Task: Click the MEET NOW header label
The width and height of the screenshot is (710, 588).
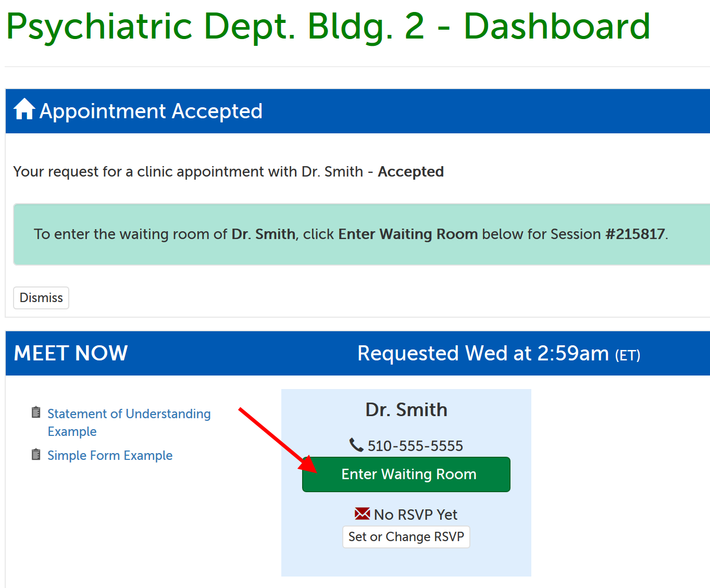Action: coord(71,353)
